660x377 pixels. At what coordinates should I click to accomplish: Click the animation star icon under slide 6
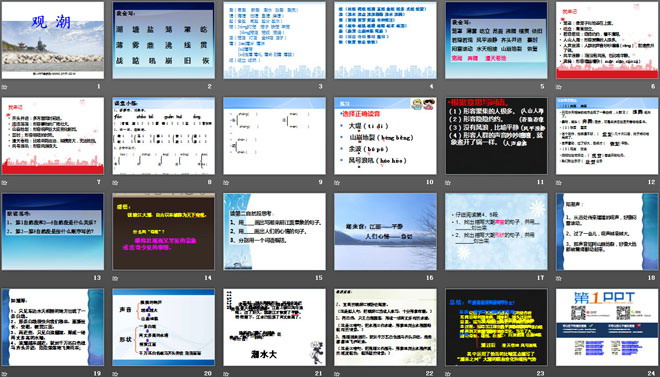(x=559, y=87)
